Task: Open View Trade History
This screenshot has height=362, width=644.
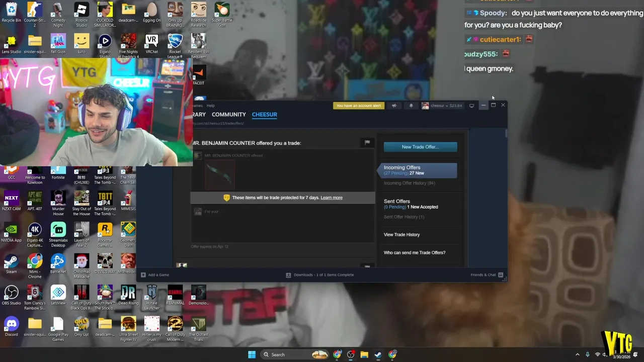Action: 401,234
